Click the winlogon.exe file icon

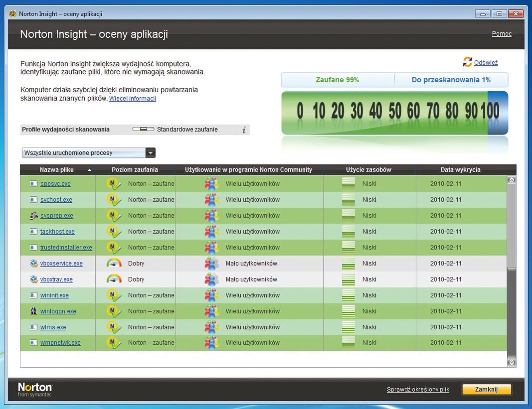tap(33, 311)
